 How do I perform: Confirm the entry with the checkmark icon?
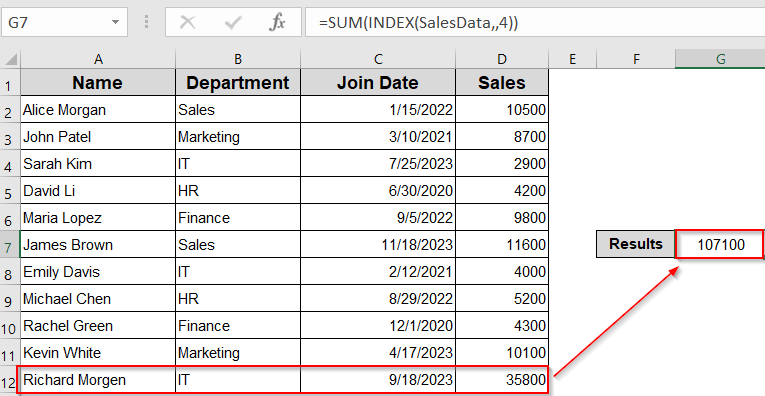coord(233,22)
